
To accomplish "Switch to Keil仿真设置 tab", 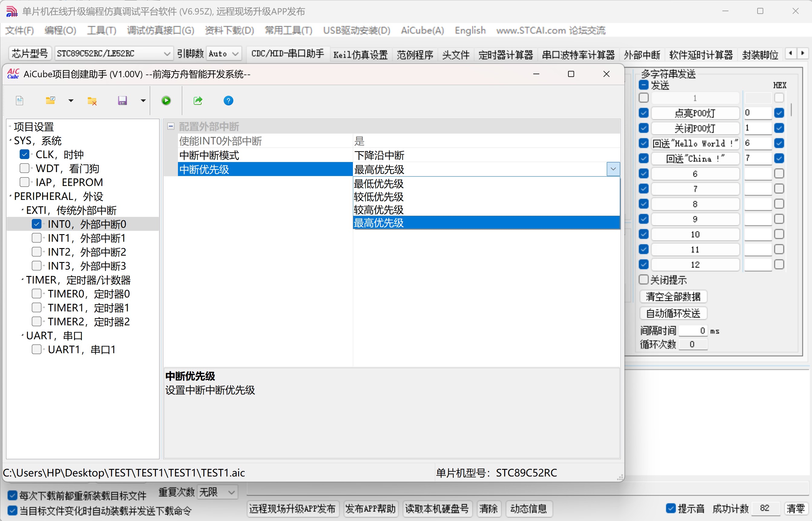I will pyautogui.click(x=360, y=55).
